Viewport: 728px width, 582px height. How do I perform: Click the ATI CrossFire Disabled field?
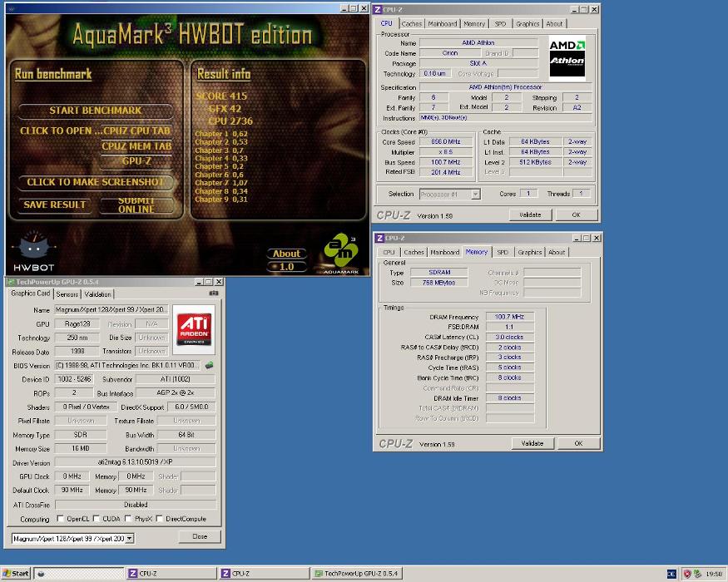tap(136, 505)
